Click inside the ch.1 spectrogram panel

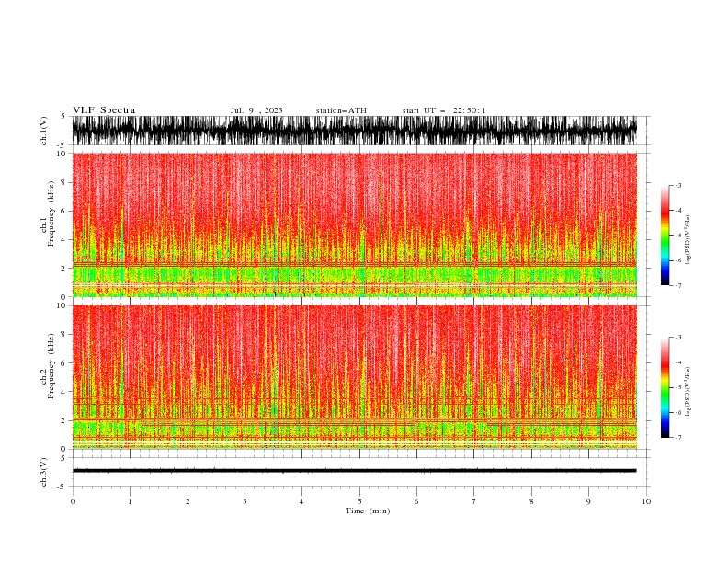[x=354, y=224]
